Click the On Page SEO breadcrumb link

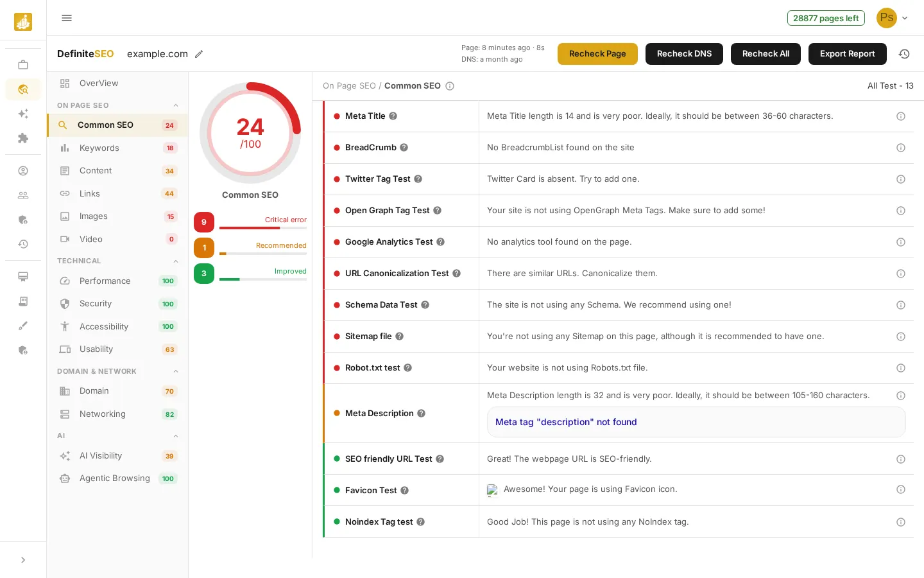(349, 86)
